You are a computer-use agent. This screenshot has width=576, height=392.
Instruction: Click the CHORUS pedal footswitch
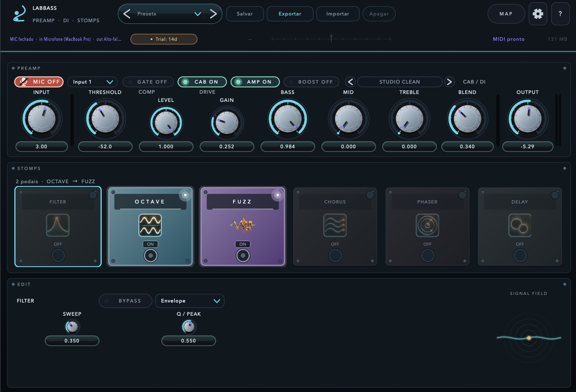pyautogui.click(x=335, y=256)
